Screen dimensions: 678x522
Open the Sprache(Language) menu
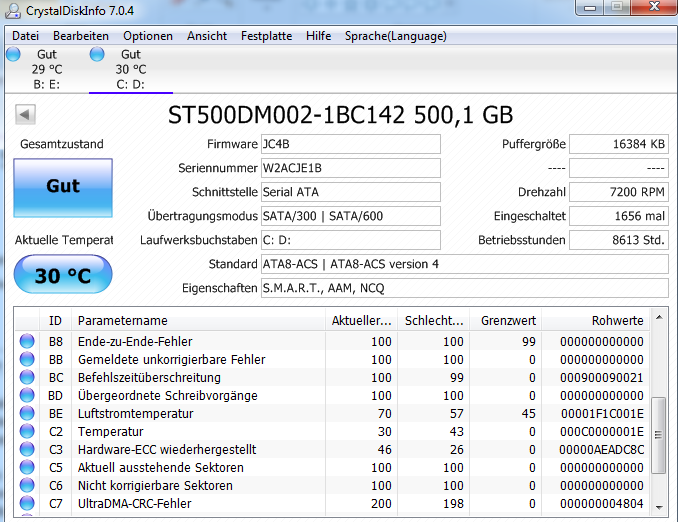[396, 36]
